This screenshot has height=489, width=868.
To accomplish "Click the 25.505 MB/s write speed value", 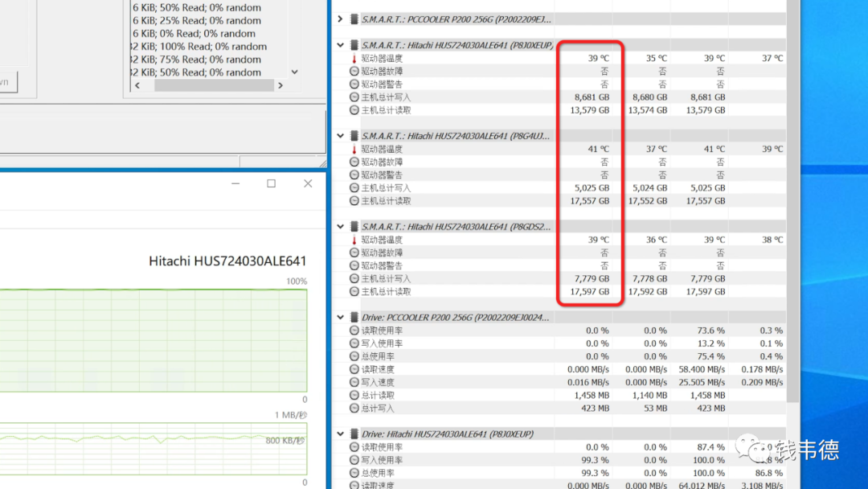I will (x=702, y=382).
